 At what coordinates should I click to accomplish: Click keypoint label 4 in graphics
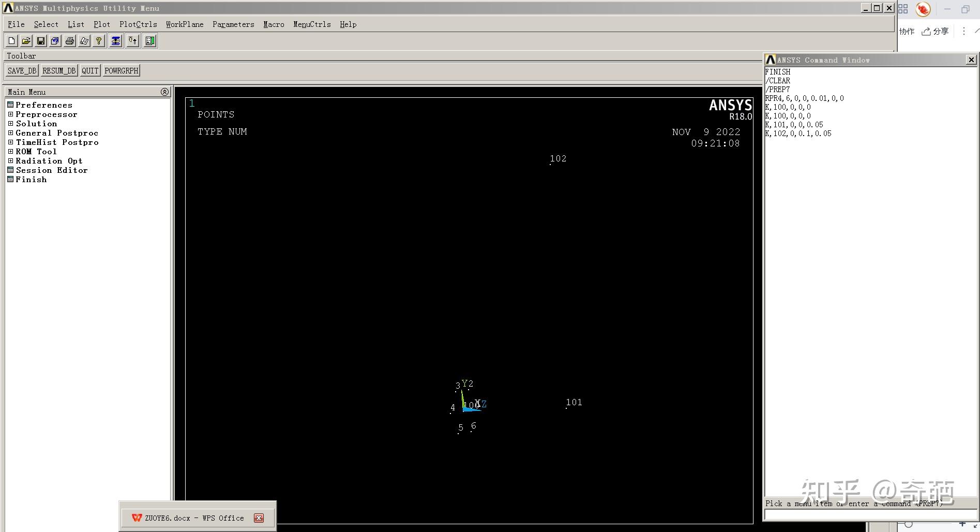[453, 408]
